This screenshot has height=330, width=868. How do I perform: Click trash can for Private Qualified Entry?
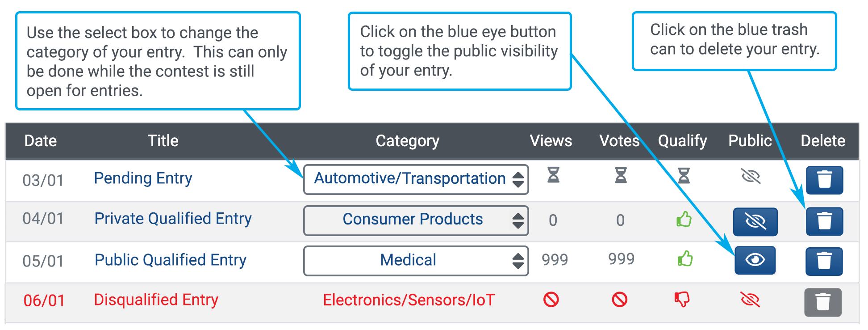coord(824,221)
